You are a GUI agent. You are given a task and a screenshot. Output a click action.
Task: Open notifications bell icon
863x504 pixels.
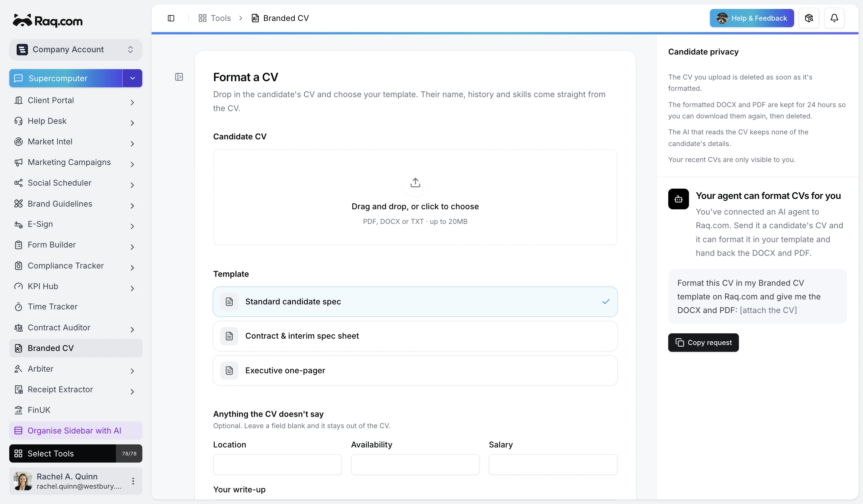coord(834,18)
